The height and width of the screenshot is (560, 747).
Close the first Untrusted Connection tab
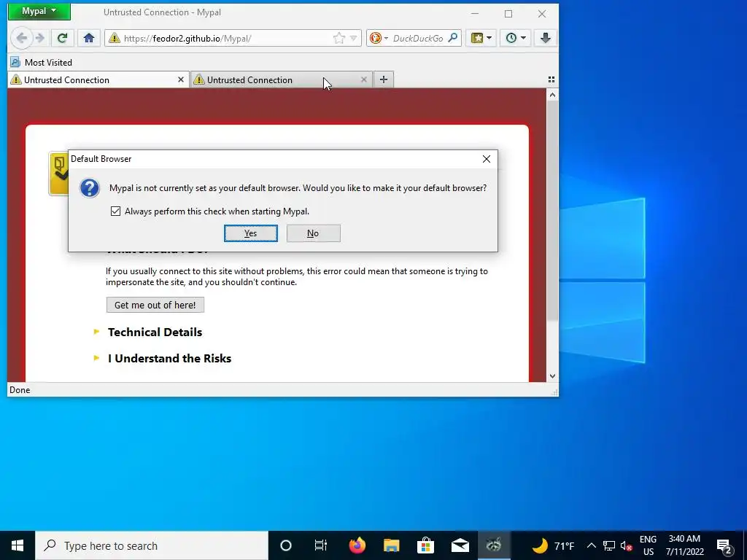click(x=181, y=80)
